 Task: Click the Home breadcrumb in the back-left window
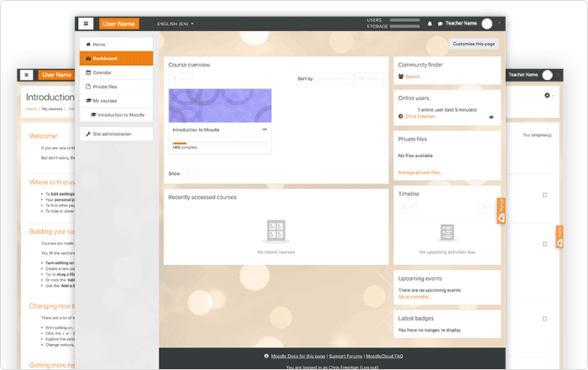31,108
